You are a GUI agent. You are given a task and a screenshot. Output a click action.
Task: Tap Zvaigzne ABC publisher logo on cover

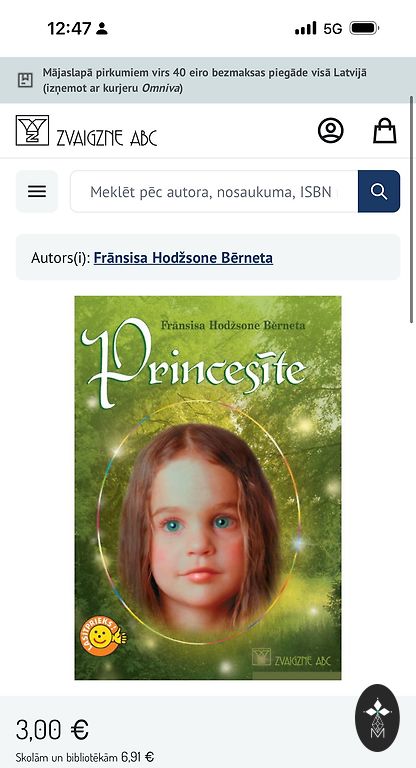291,658
